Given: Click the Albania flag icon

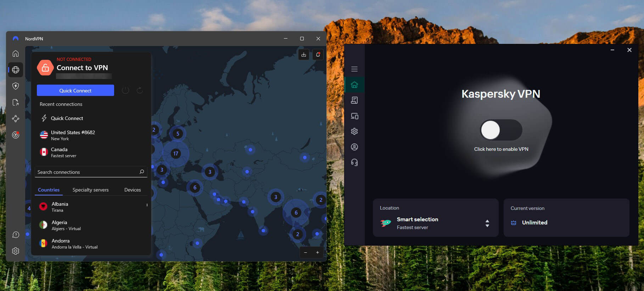Looking at the screenshot, I should (x=43, y=206).
